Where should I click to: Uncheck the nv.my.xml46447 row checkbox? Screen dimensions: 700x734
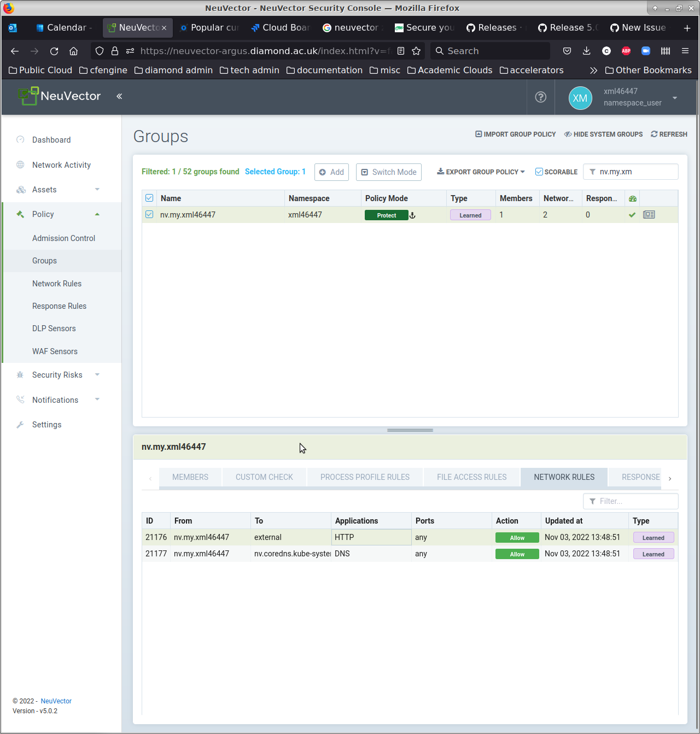point(149,215)
